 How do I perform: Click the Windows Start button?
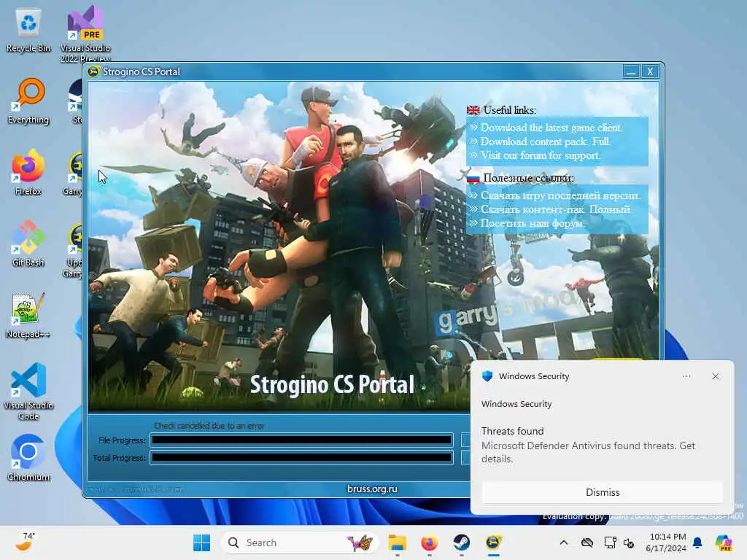pyautogui.click(x=201, y=542)
